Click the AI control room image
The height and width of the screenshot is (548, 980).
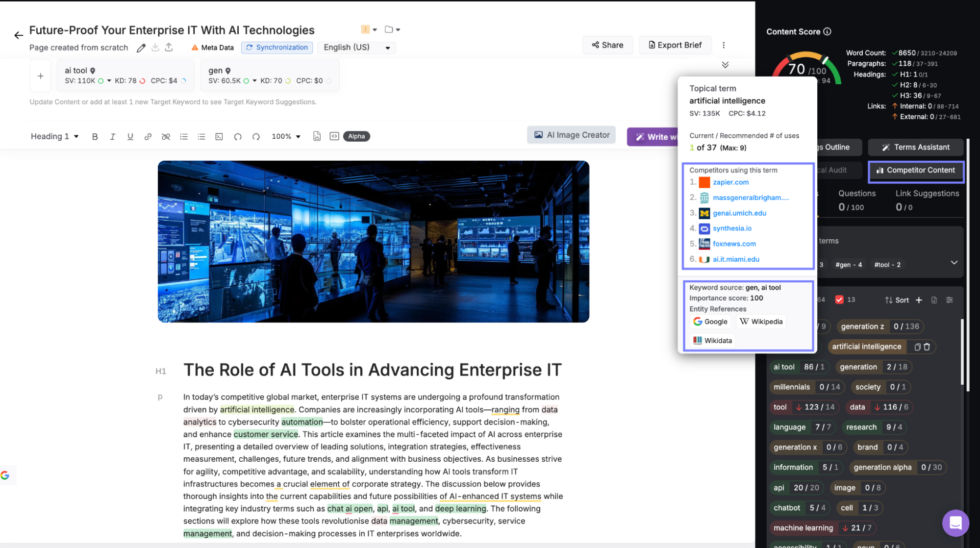[x=373, y=242]
